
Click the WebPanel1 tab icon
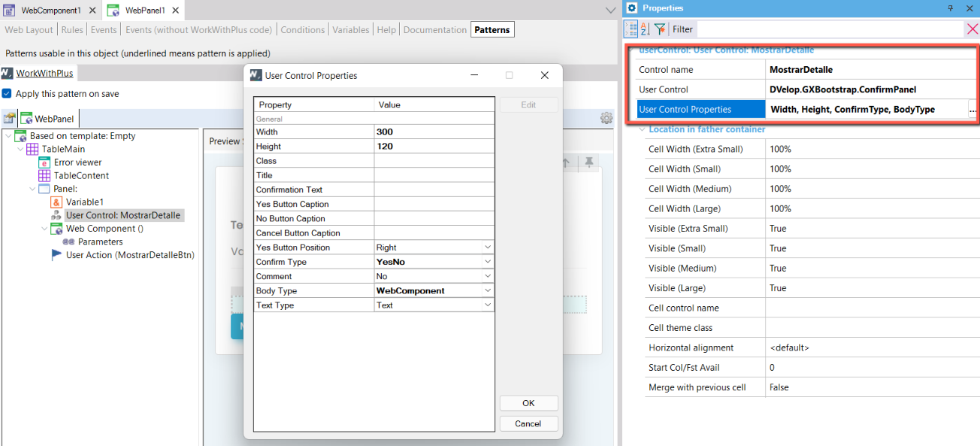[113, 10]
